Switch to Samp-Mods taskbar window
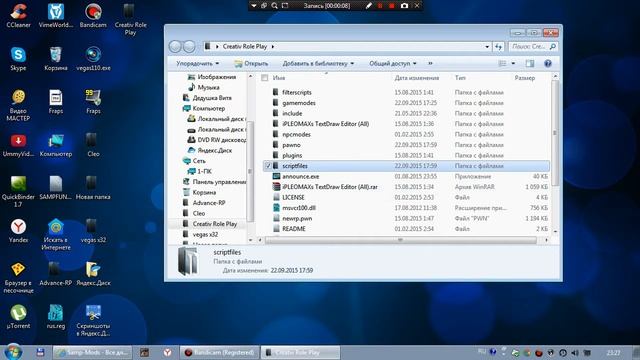Screen dimensions: 640x360 coord(92,352)
